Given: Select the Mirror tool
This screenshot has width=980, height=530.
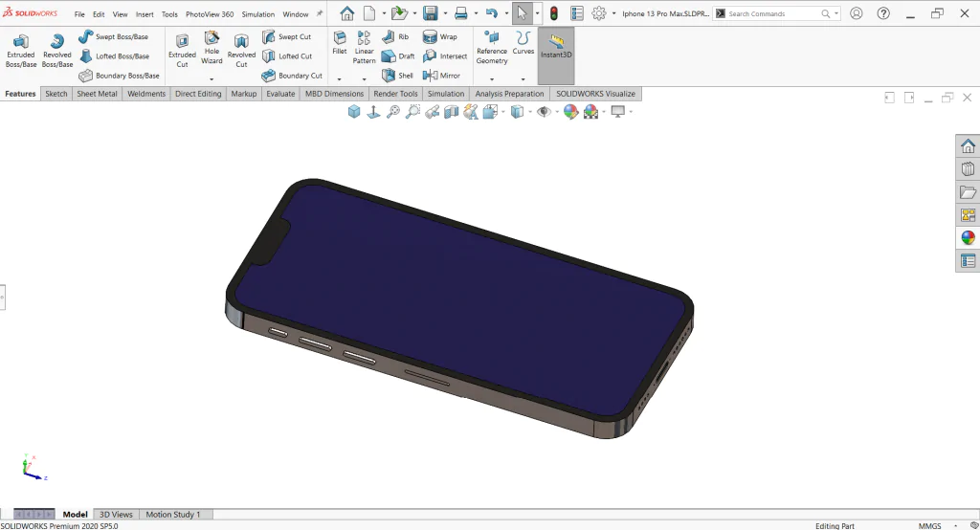Looking at the screenshot, I should [441, 76].
